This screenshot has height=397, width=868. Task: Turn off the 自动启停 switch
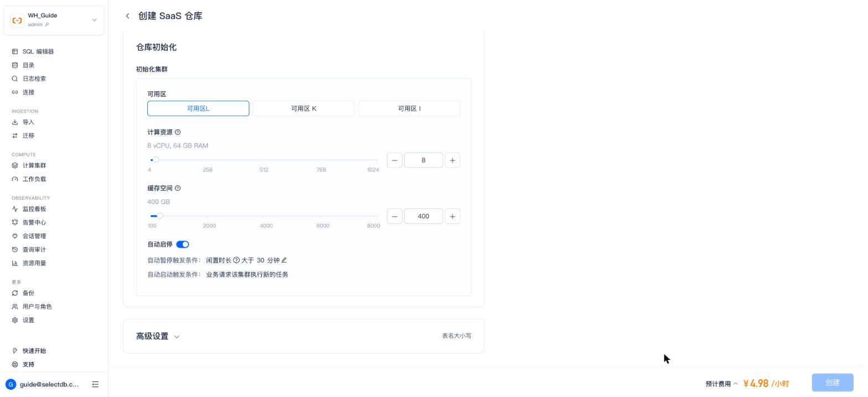183,244
